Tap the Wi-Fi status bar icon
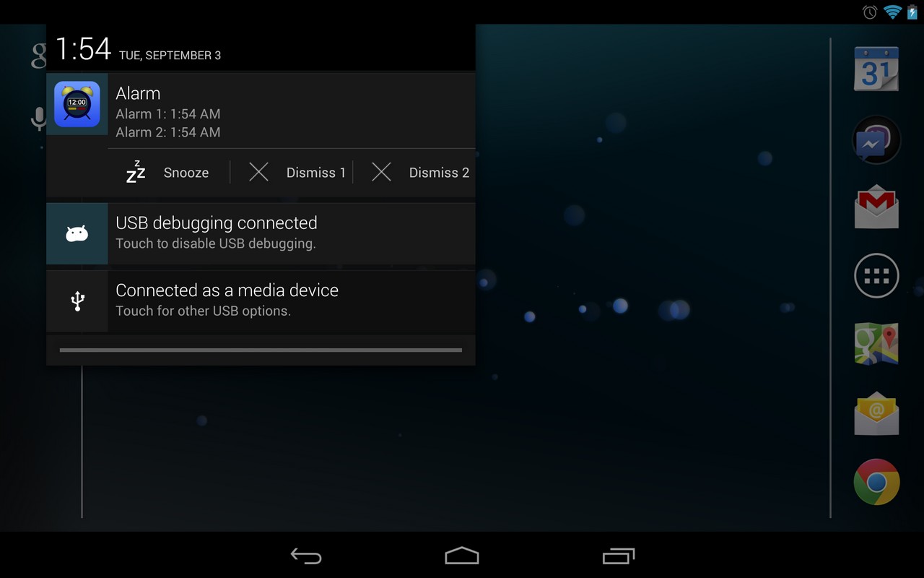This screenshot has height=578, width=924. [x=893, y=12]
